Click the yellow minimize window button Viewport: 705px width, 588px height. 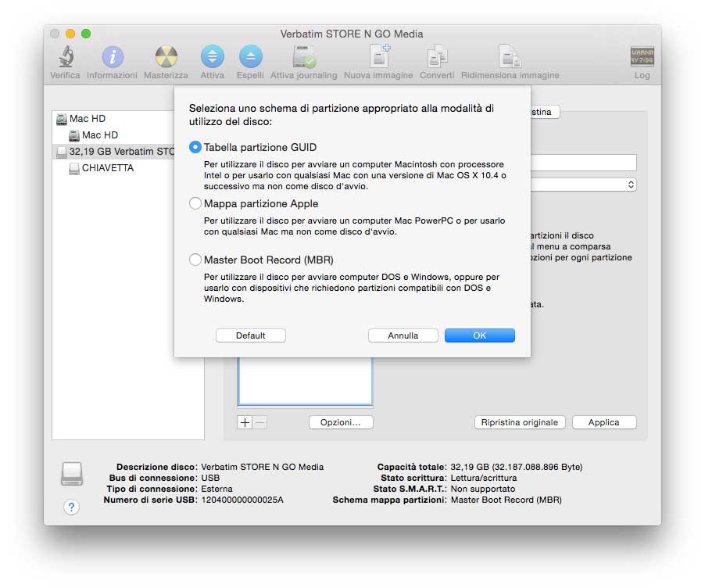(70, 34)
